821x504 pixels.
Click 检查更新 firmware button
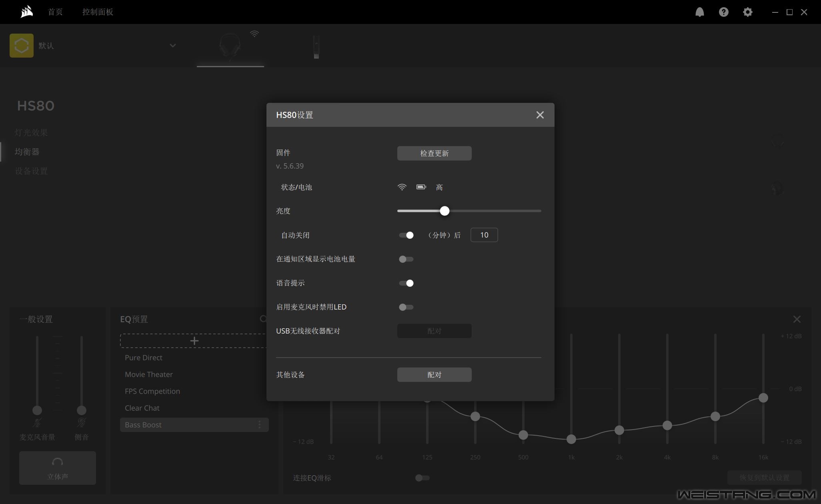(434, 153)
